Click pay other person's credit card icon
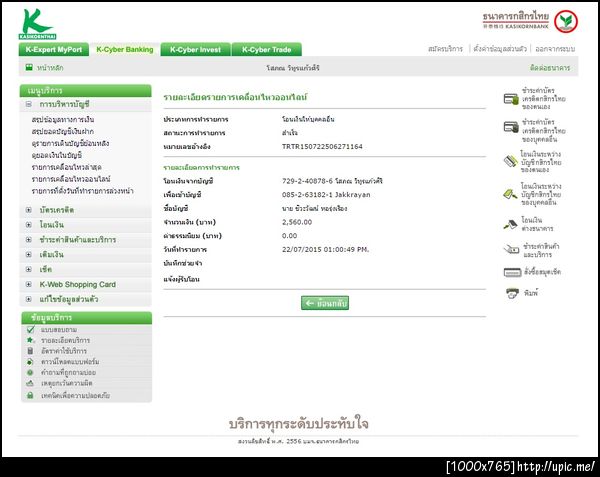 click(511, 127)
